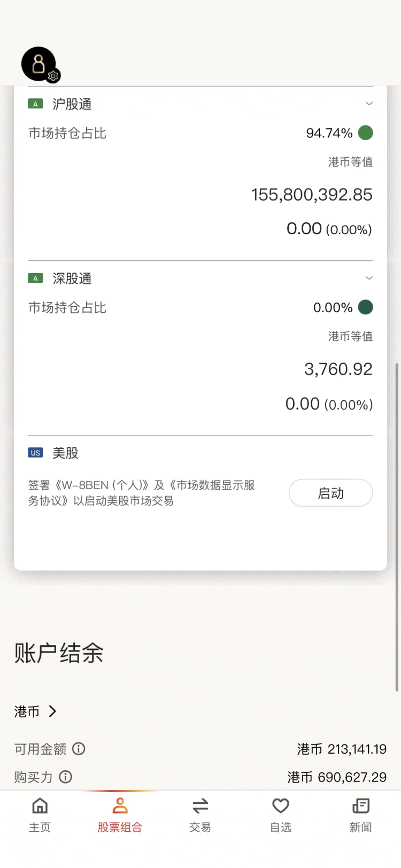Tap the 启动 button for US stocks
The width and height of the screenshot is (401, 868).
[x=331, y=493]
